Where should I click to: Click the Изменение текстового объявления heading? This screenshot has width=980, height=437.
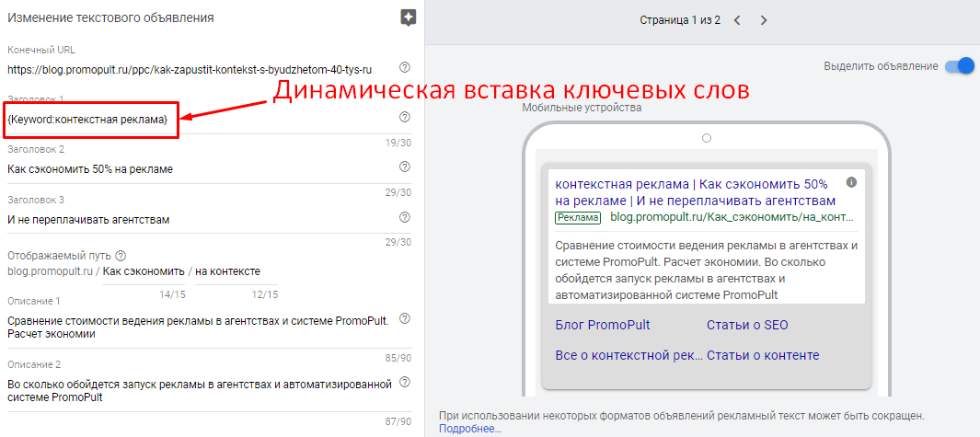(110, 18)
